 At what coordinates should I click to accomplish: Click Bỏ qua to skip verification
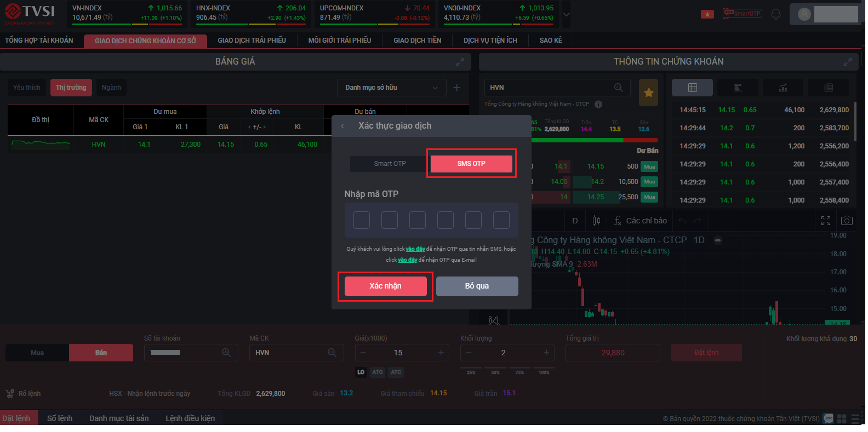coord(477,286)
